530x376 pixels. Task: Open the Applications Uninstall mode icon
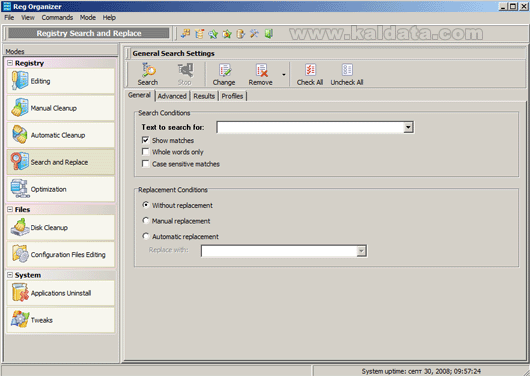(20, 292)
